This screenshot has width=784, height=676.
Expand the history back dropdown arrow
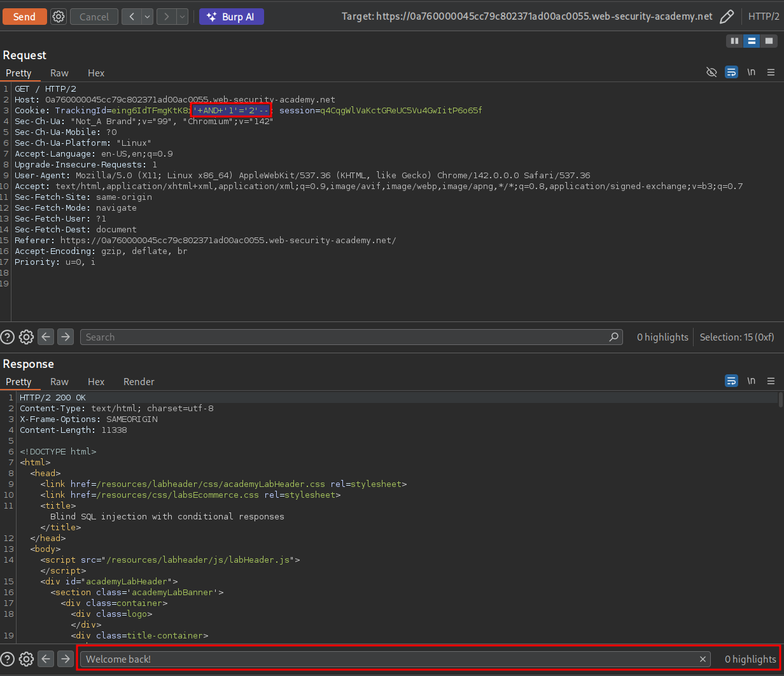point(147,17)
